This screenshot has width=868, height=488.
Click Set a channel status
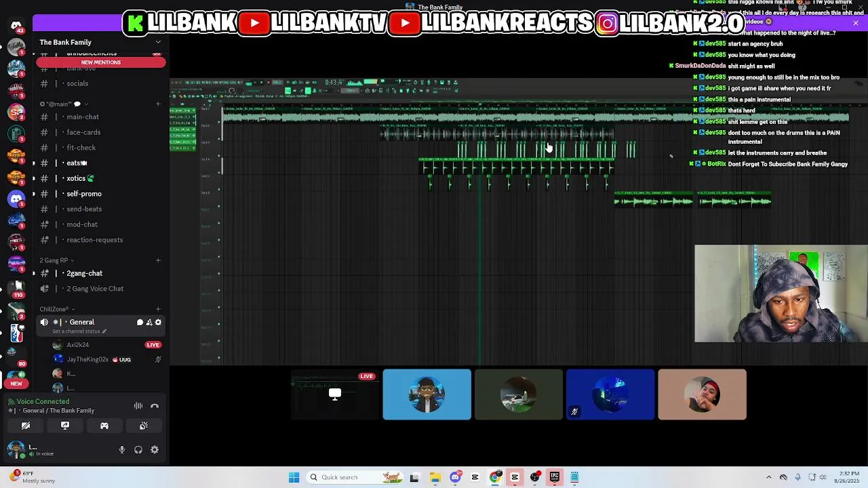79,331
